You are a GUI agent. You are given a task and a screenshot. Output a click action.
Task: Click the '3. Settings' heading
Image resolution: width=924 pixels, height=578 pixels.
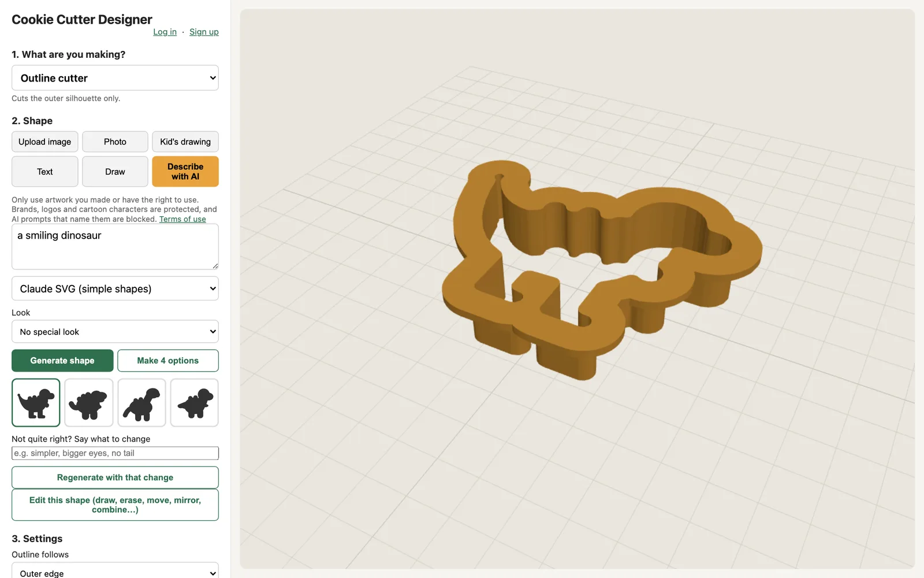[x=37, y=539]
